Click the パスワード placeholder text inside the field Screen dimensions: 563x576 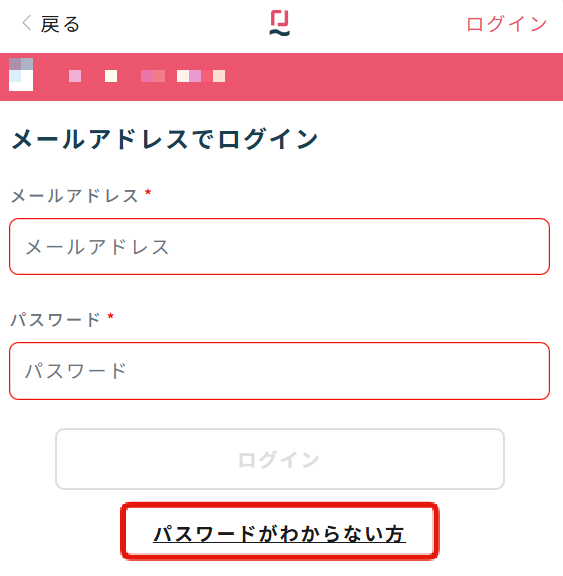click(76, 371)
